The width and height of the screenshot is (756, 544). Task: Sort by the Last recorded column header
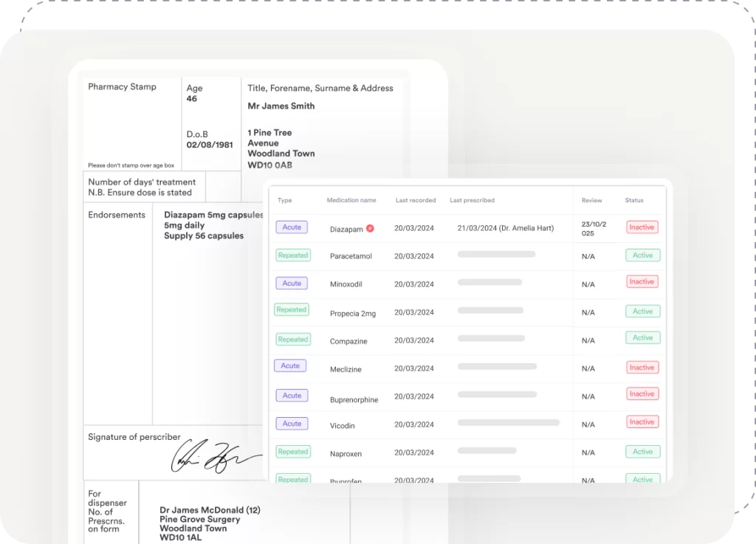(x=416, y=200)
